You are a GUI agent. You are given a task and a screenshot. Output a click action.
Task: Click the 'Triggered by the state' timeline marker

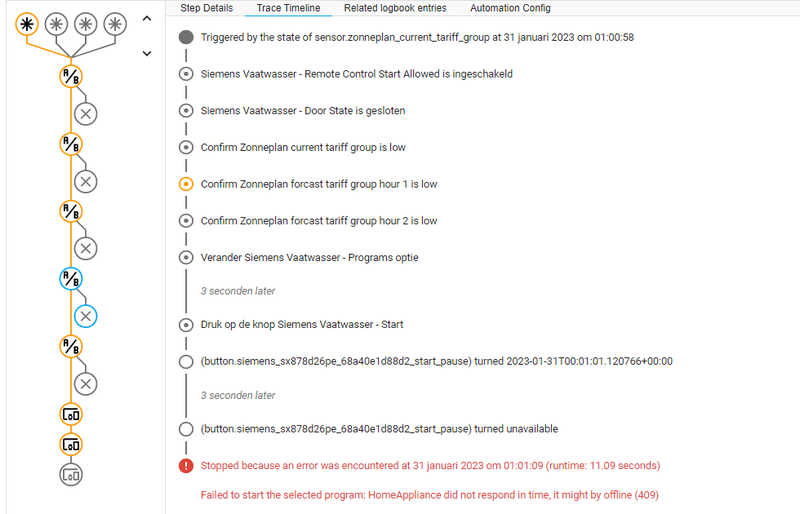[185, 37]
